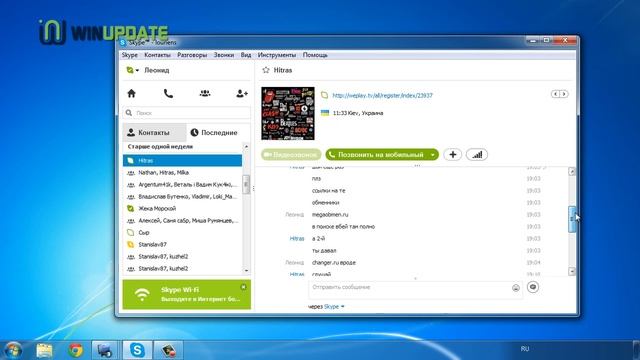
Task: Select the single contact Stanislav87
Action: point(182,244)
